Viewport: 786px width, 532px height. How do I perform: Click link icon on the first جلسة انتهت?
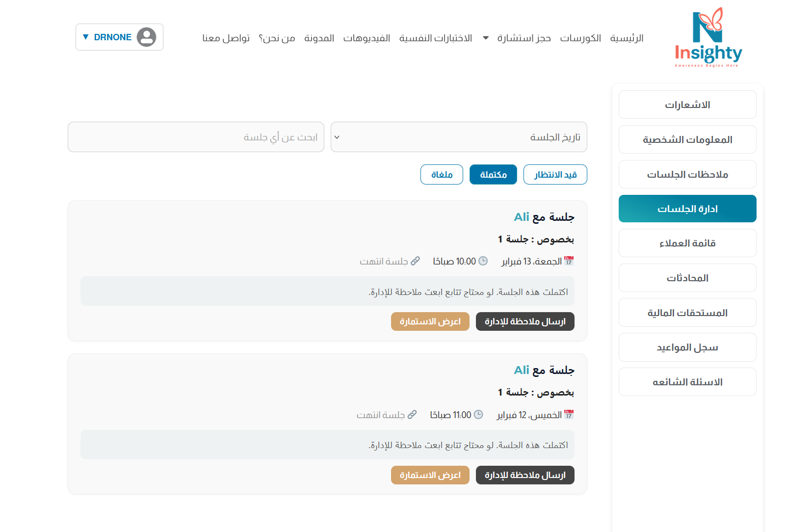pyautogui.click(x=416, y=261)
